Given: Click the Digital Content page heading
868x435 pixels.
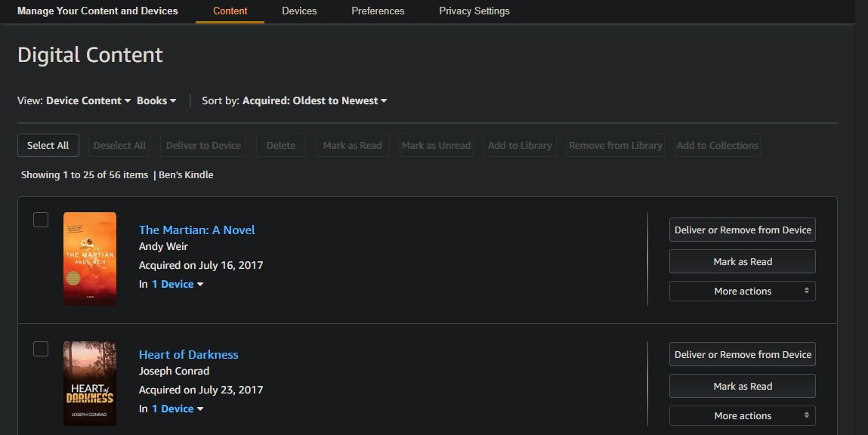Looking at the screenshot, I should pyautogui.click(x=90, y=55).
